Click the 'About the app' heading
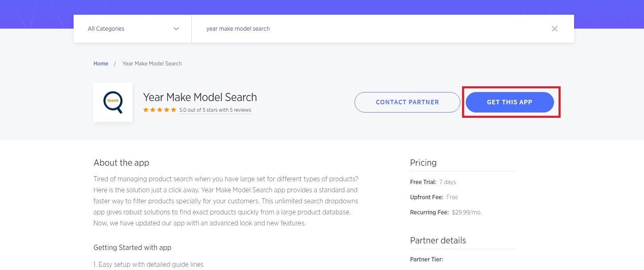Screen dimensions: 644x270 tap(121, 163)
